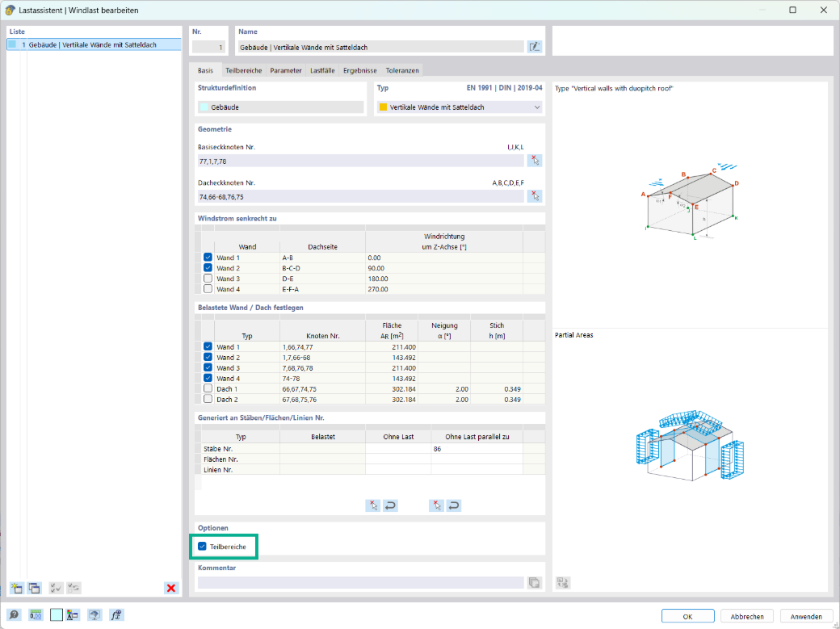Click the E-F-A Dachseite cell
Viewport: 840px width, 629px height.
click(x=322, y=289)
